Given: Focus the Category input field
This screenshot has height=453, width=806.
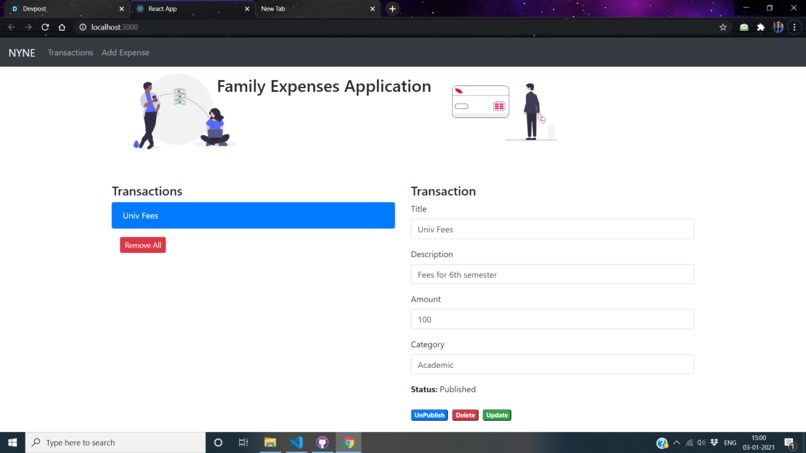Looking at the screenshot, I should (553, 365).
